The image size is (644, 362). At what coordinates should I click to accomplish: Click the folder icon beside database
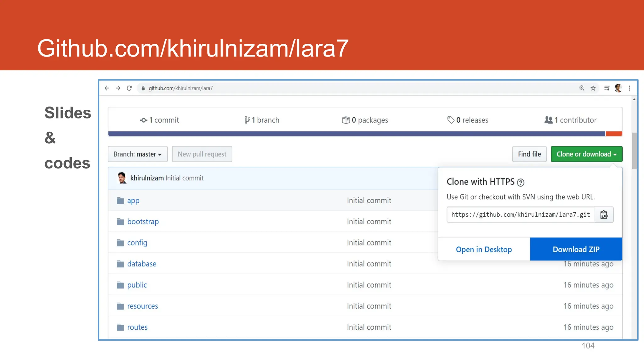point(120,264)
